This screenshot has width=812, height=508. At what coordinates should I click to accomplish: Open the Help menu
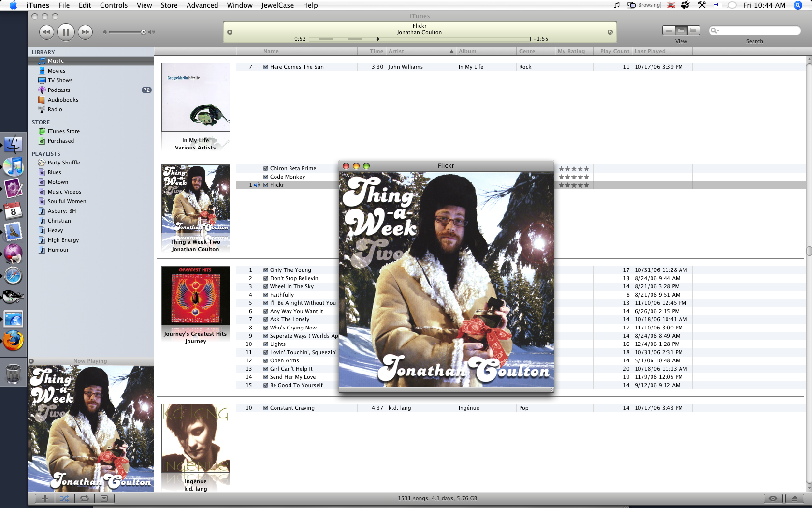tap(310, 5)
